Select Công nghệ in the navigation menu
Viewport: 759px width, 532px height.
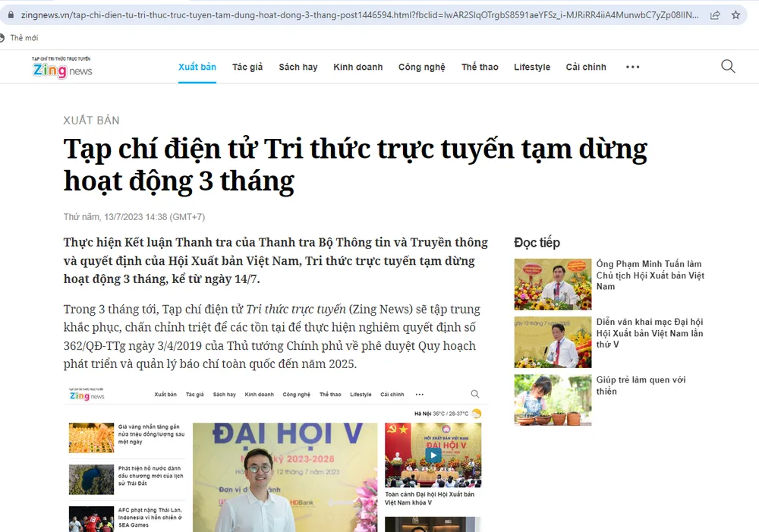tap(421, 67)
